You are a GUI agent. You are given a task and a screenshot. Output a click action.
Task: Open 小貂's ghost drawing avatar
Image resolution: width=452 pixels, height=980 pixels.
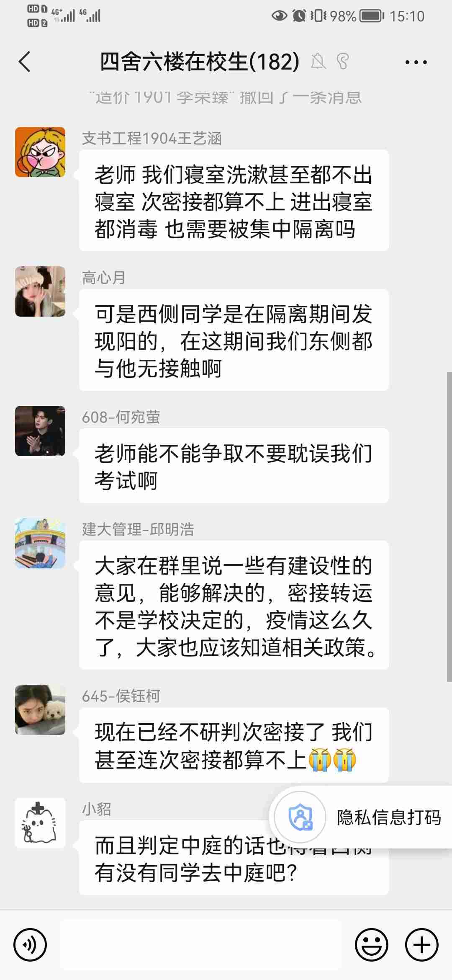click(40, 823)
